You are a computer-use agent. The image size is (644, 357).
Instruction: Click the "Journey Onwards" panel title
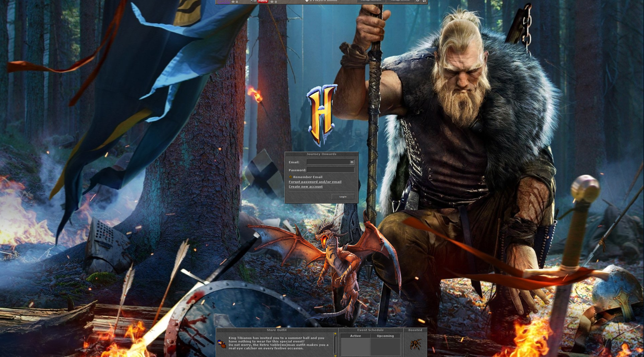[321, 154]
